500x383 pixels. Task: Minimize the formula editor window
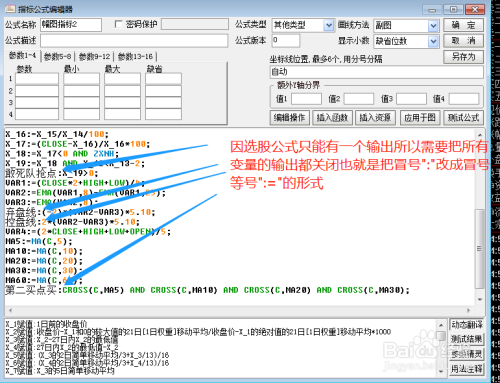pos(432,9)
